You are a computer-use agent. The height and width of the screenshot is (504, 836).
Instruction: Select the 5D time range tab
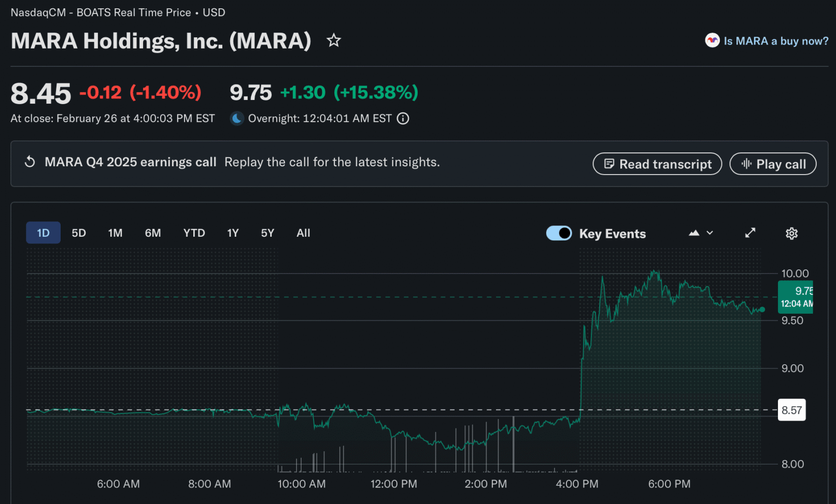click(x=79, y=233)
